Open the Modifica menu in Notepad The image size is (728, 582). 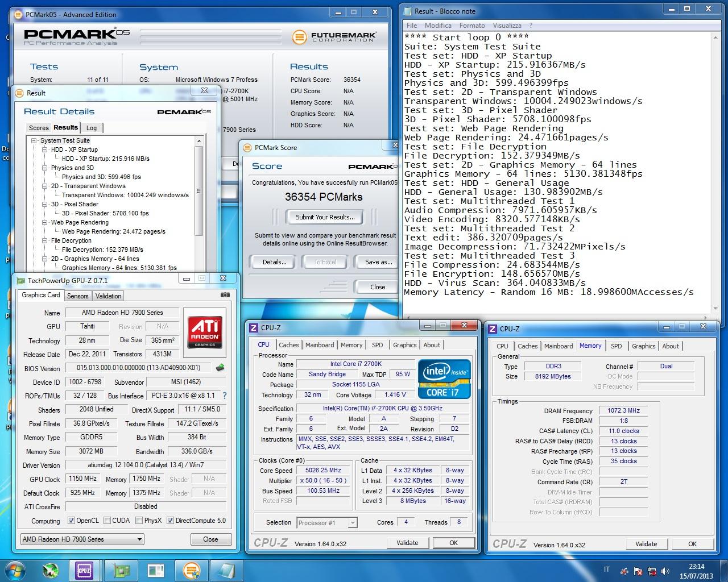click(438, 26)
